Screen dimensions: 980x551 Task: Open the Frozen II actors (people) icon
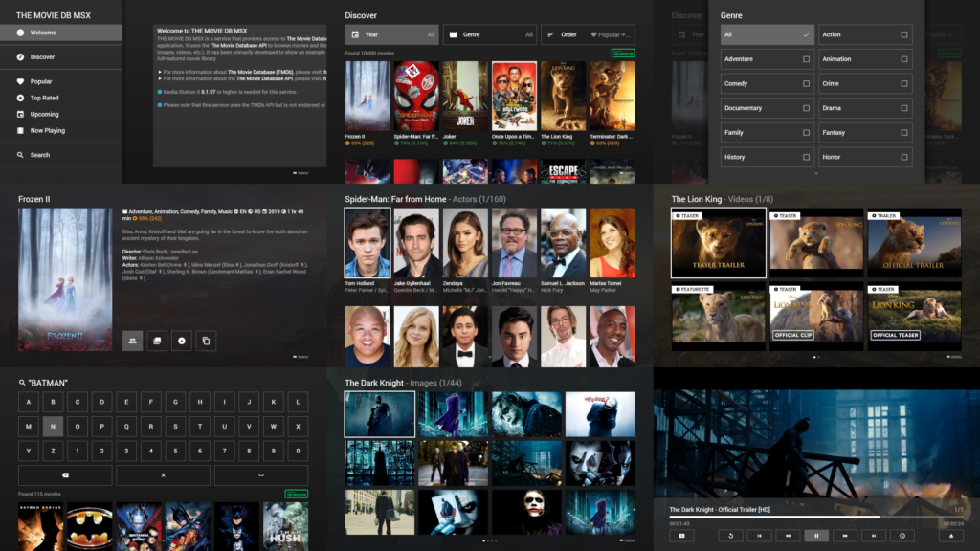132,340
